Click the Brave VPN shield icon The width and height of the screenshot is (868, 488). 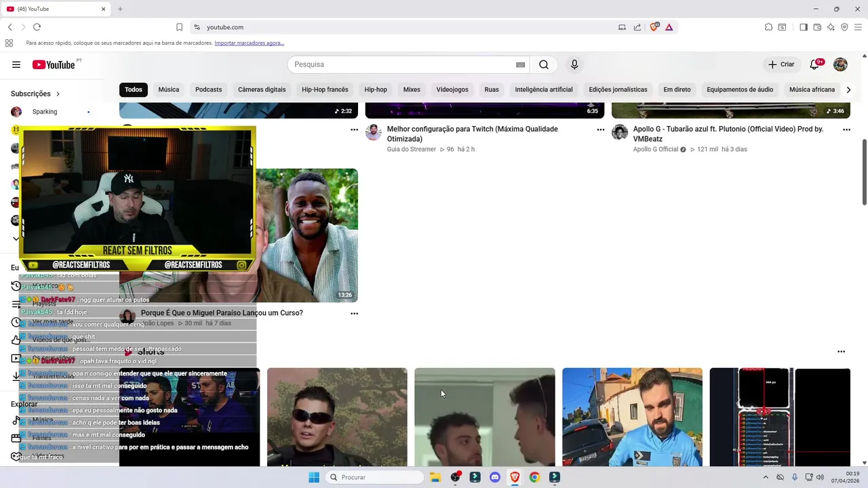pyautogui.click(x=844, y=27)
